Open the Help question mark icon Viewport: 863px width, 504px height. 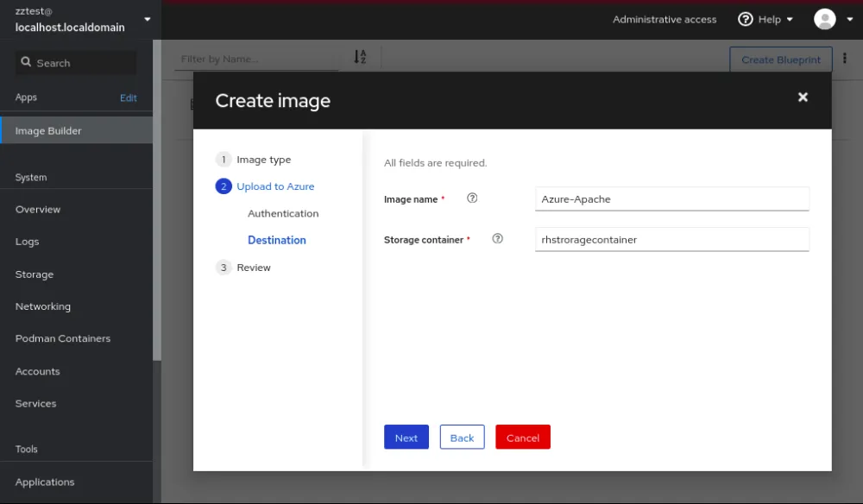pos(744,19)
